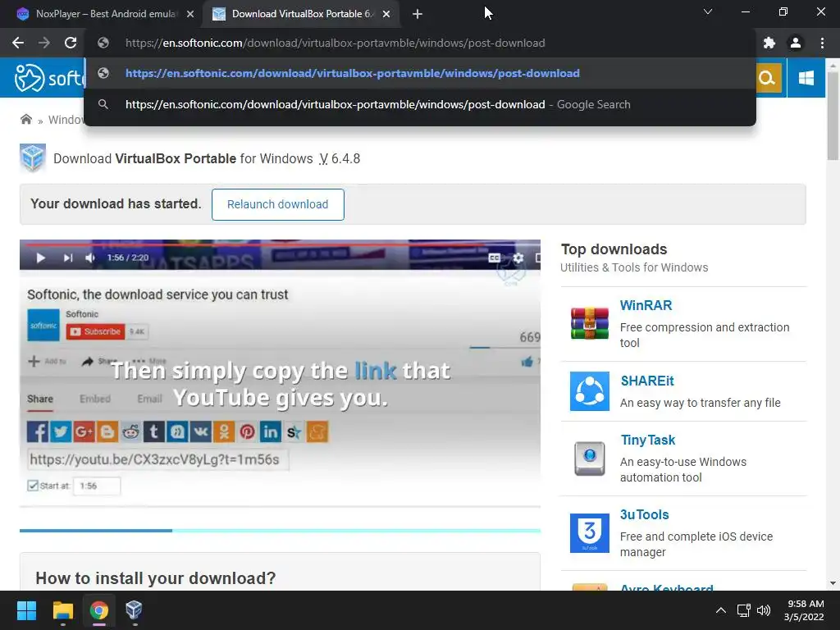Open the WinRAR link
The width and height of the screenshot is (840, 630).
click(646, 305)
